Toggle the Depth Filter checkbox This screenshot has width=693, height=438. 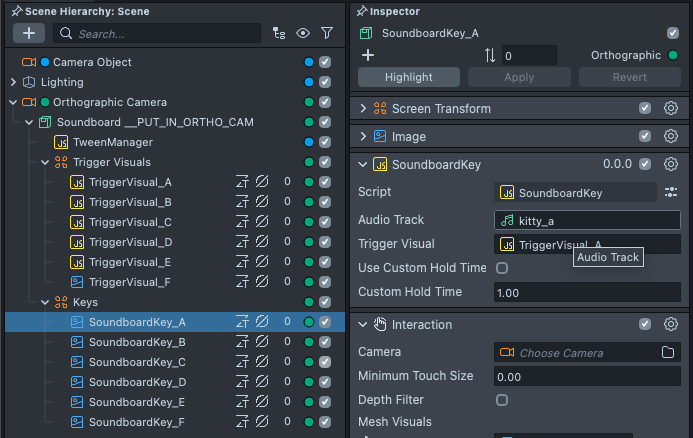(502, 400)
